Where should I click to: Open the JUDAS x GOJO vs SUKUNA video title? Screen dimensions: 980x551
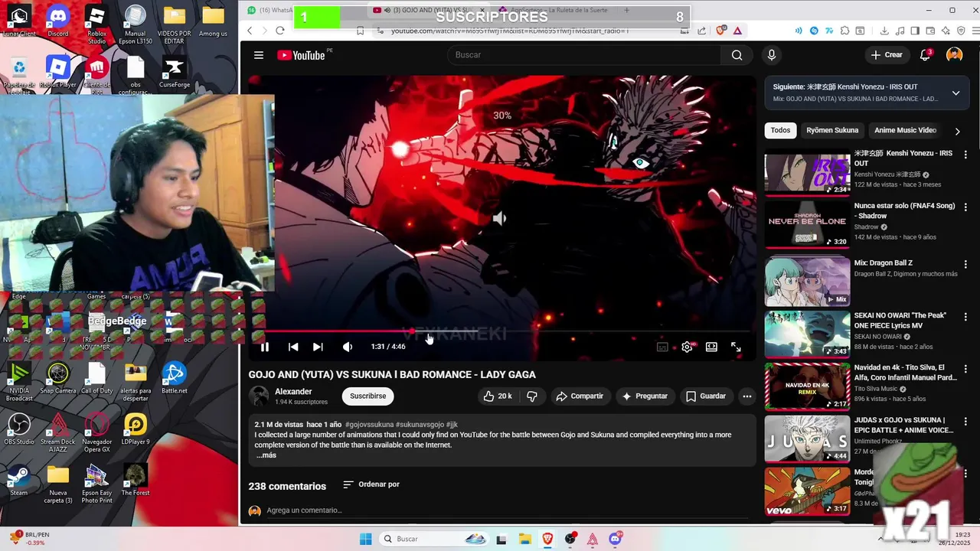pyautogui.click(x=903, y=425)
